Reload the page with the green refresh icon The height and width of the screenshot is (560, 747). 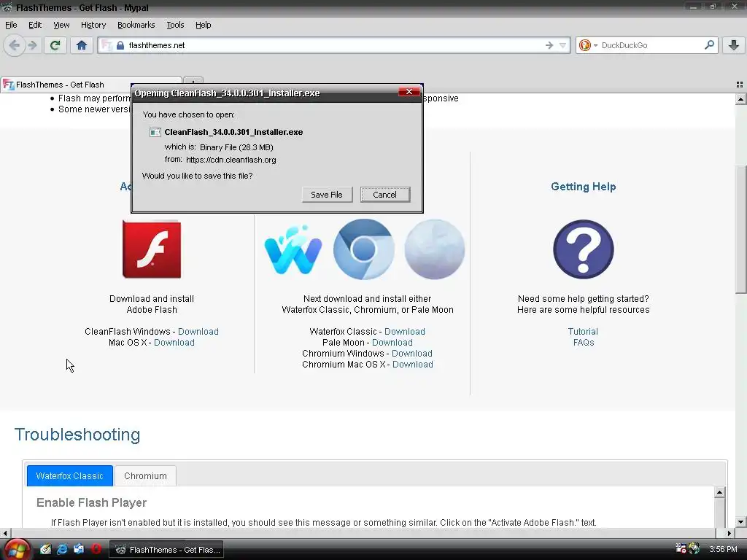point(55,45)
